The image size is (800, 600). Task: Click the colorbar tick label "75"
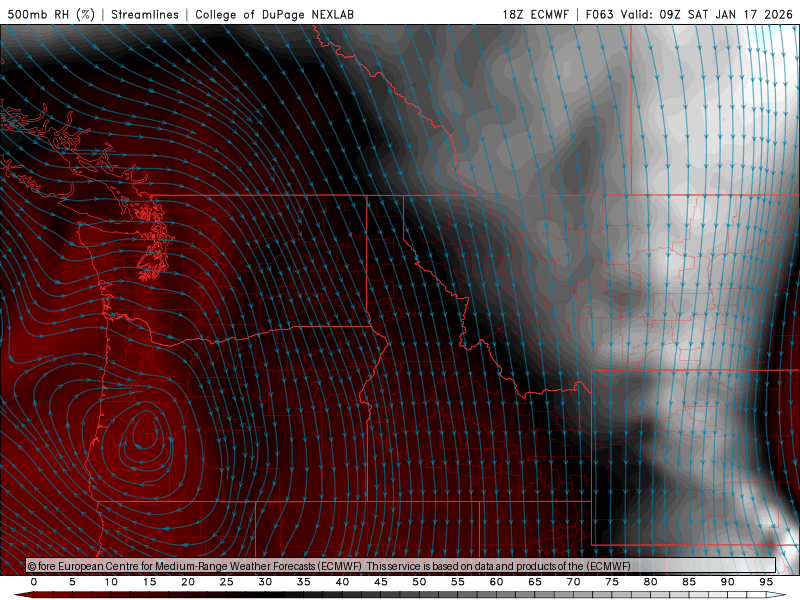coord(612,582)
